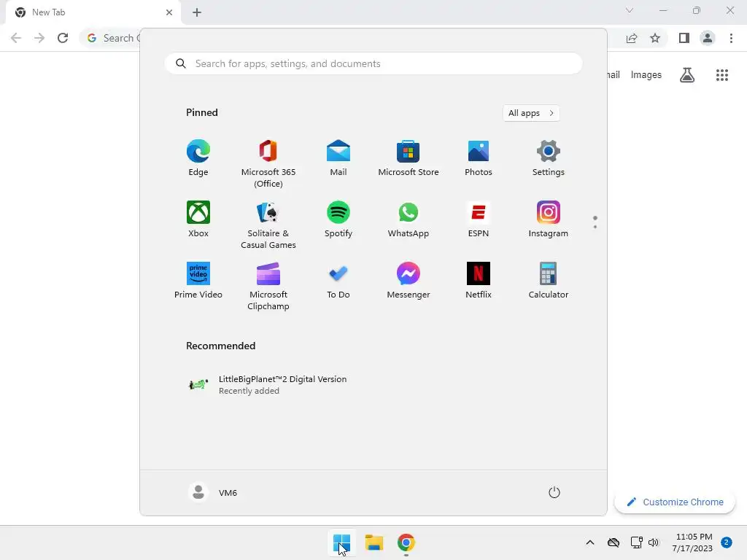Screen dimensions: 747x560
Task: Open the ESPN app
Action: coord(479,219)
